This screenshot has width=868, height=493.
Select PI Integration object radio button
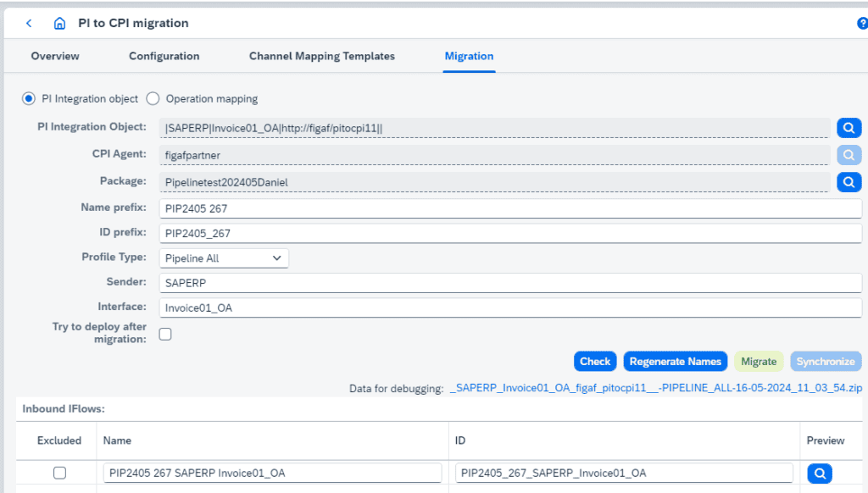[28, 98]
